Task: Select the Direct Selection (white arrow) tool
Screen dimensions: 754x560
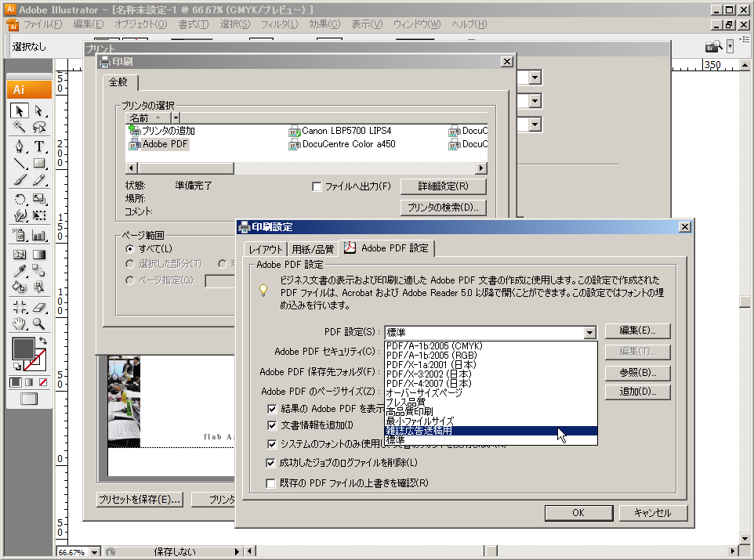Action: coord(39,111)
